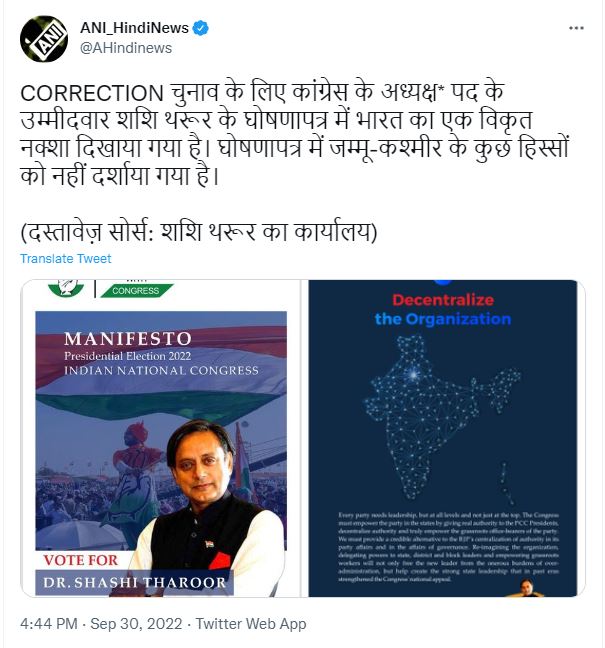
Task: Click the Twitter Web App source label
Action: click(251, 623)
